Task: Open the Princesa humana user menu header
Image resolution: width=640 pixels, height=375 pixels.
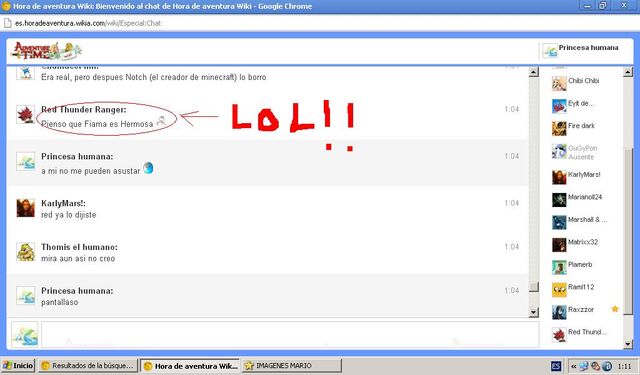Action: [x=580, y=50]
